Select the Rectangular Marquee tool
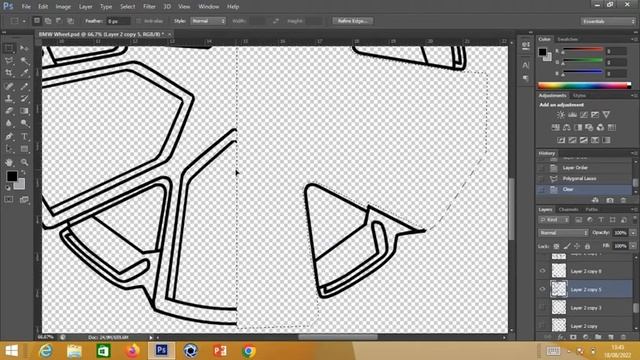 coord(9,49)
